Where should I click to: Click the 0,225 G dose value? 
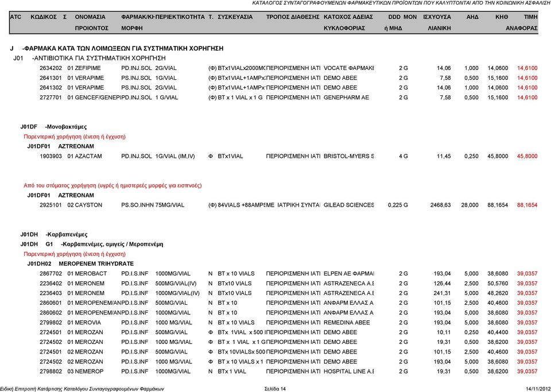pyautogui.click(x=398, y=205)
